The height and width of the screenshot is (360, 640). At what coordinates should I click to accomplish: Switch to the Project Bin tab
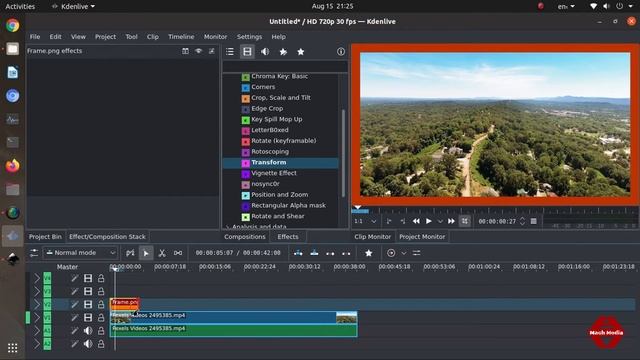[45, 237]
